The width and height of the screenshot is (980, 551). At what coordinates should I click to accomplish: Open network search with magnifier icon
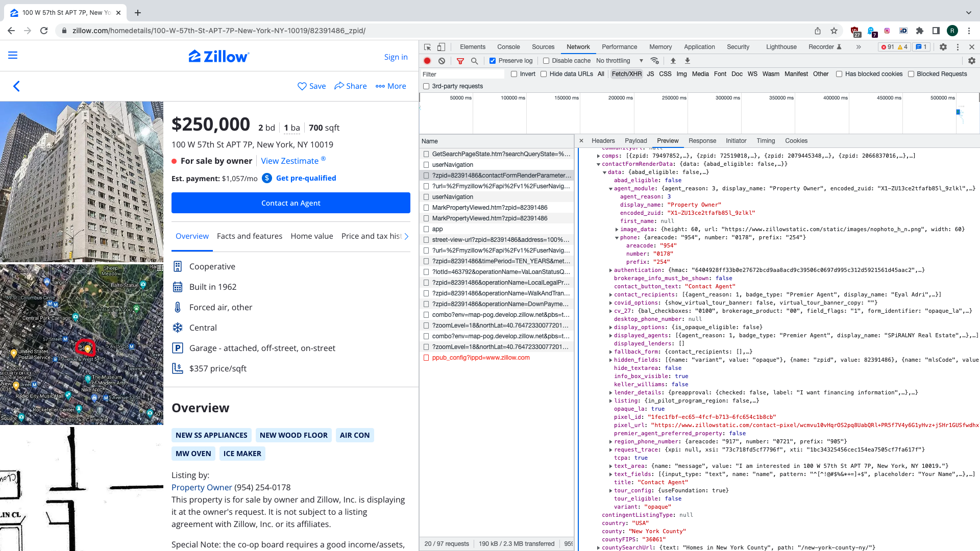(x=475, y=61)
